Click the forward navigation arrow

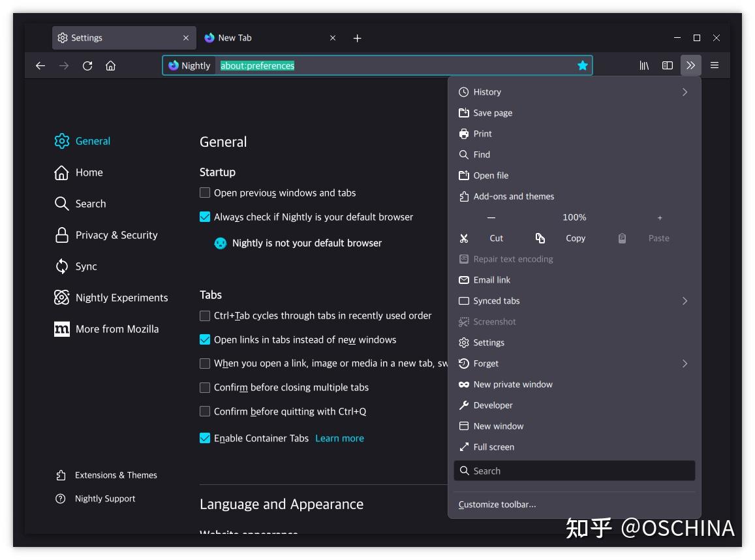(63, 65)
